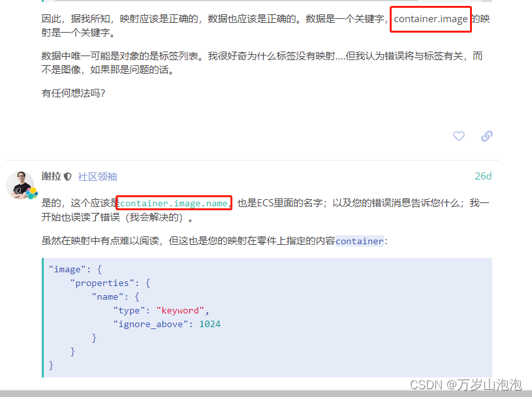The height and width of the screenshot is (397, 532).
Task: Click the username 谢拉
Action: click(52, 176)
